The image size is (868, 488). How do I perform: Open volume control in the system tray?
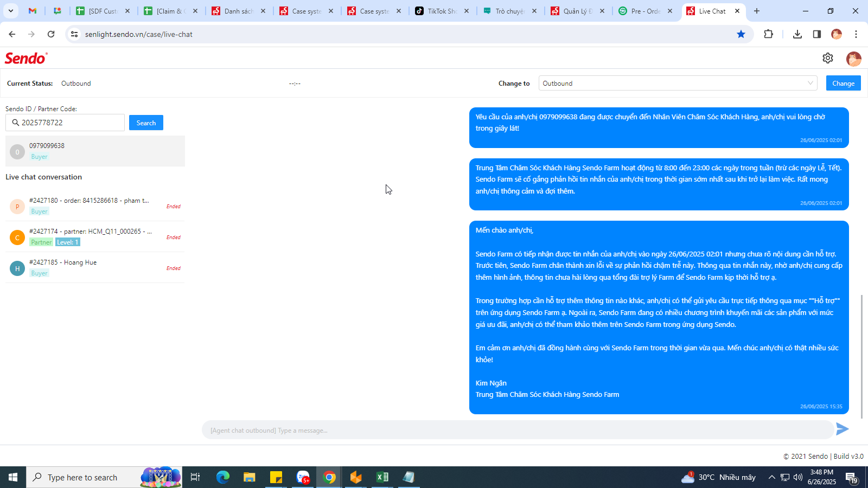pos(798,477)
